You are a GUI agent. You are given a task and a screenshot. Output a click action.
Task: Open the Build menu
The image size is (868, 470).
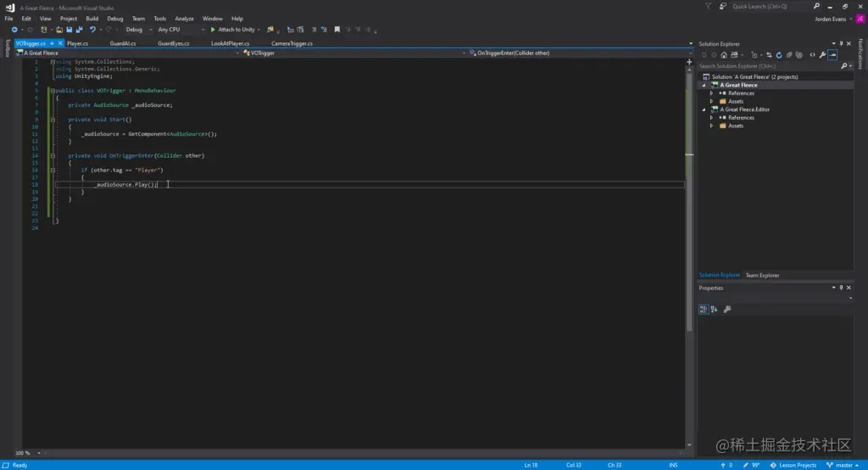92,19
